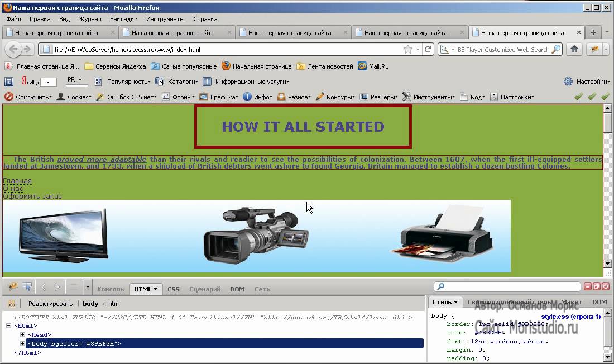The height and width of the screenshot is (364, 614).
Task: Click the Лента новостей bookmark
Action: [x=325, y=66]
